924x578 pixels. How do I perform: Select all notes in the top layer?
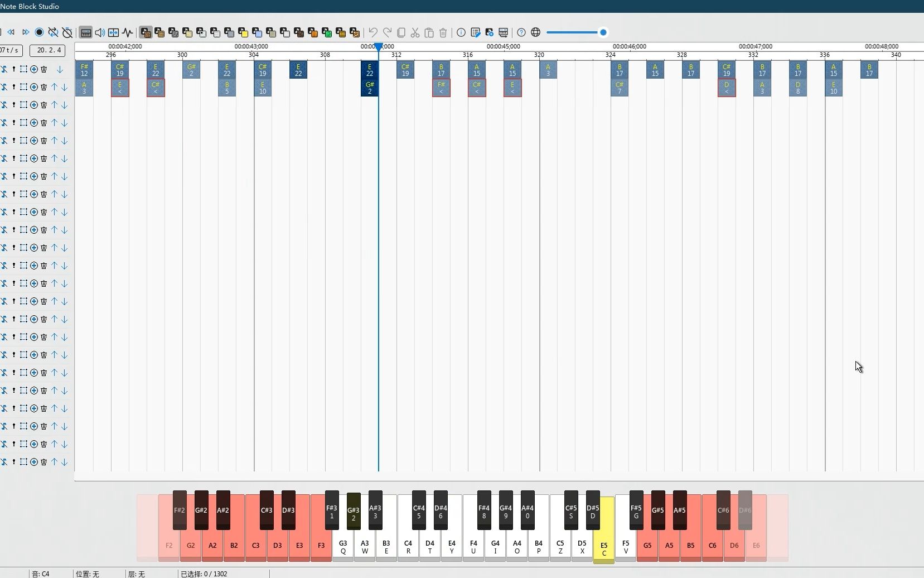tap(23, 69)
